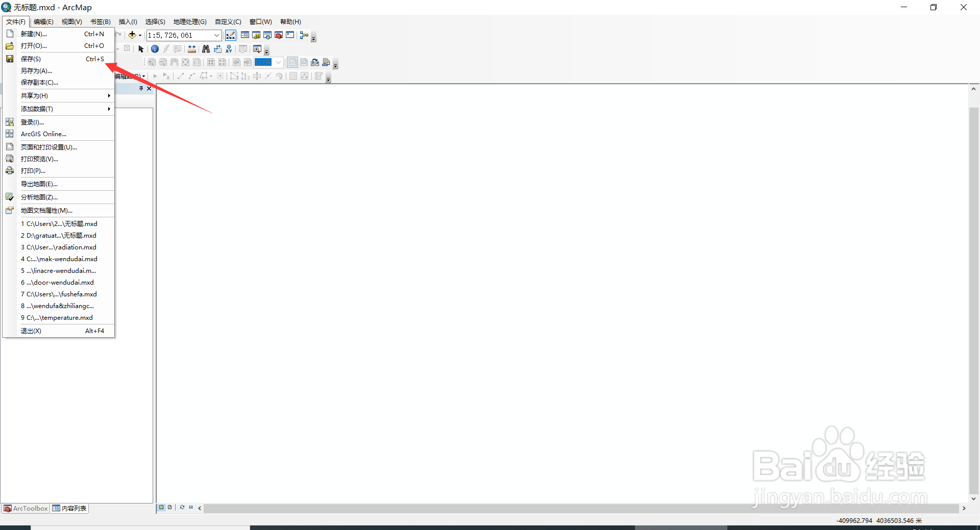Open the ArcToolbox window from the toolbar
Viewport: 980px width, 530px height.
click(278, 35)
